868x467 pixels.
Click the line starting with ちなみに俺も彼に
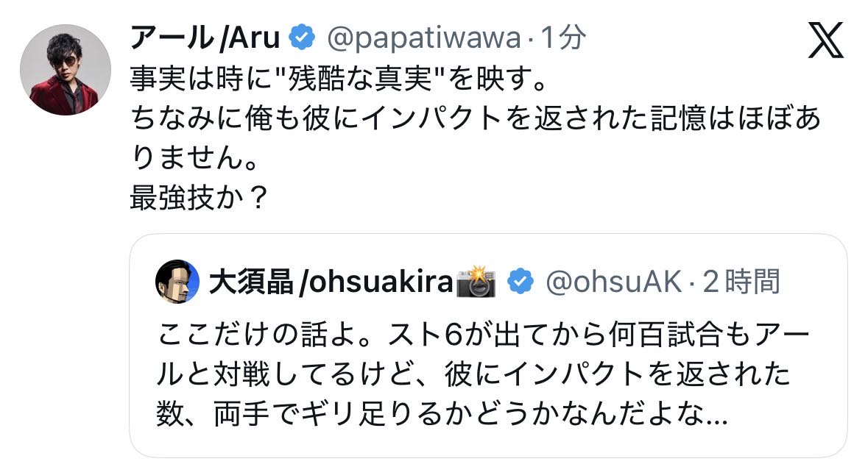coord(474,118)
